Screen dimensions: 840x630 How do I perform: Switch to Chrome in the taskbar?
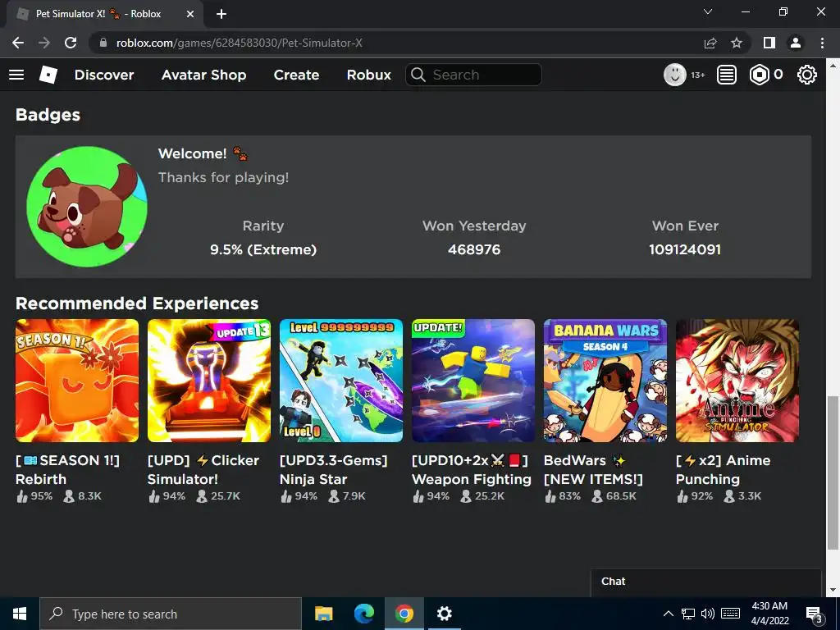[x=404, y=614]
